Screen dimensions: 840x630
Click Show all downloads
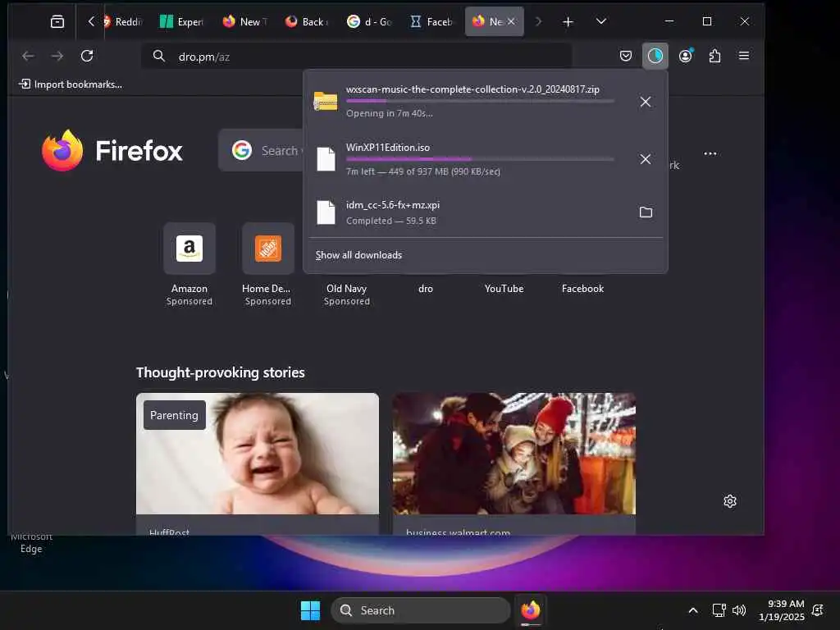(358, 255)
